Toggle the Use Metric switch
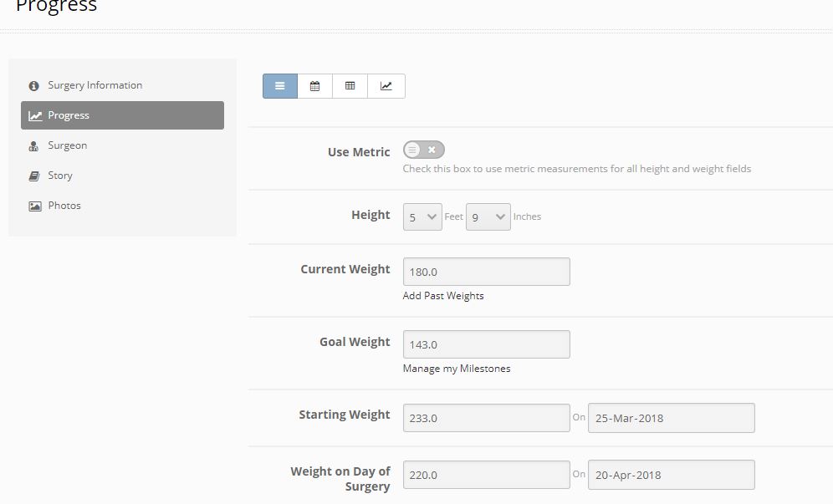 coord(423,150)
